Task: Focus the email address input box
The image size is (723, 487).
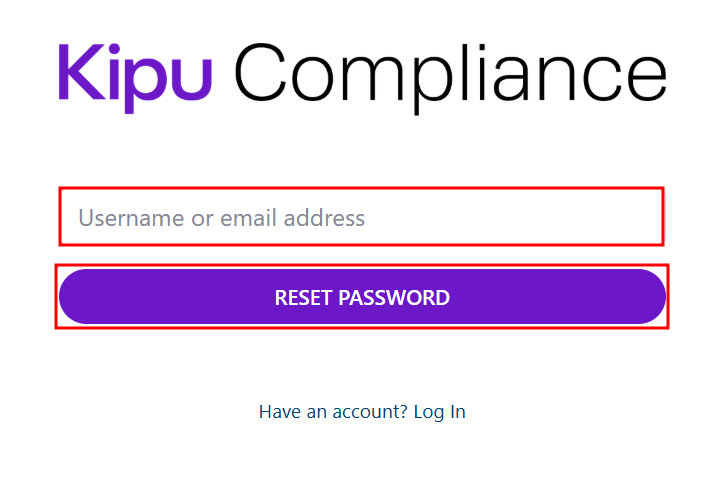Action: click(x=361, y=217)
